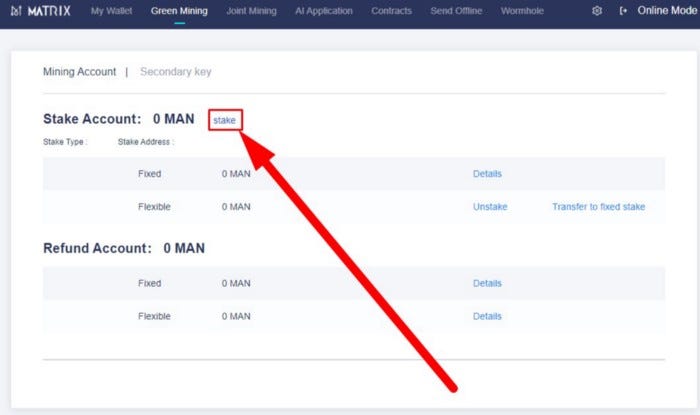The height and width of the screenshot is (415, 700).
Task: Open Details for Stake Account Fixed row
Action: [x=487, y=174]
